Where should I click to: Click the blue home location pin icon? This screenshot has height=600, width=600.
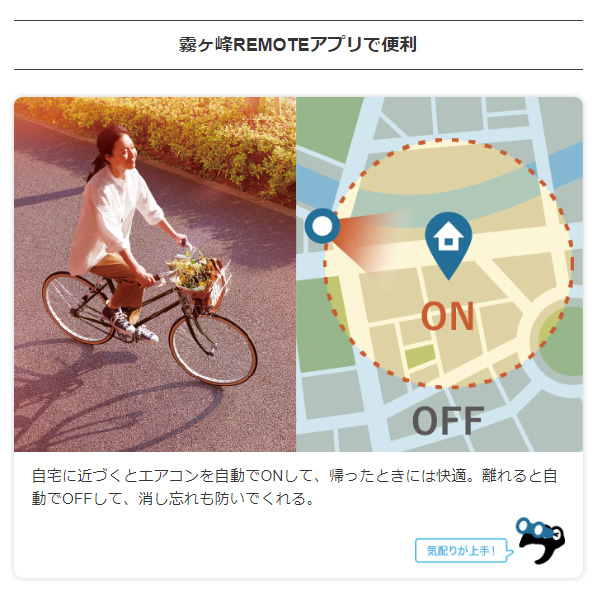click(448, 245)
